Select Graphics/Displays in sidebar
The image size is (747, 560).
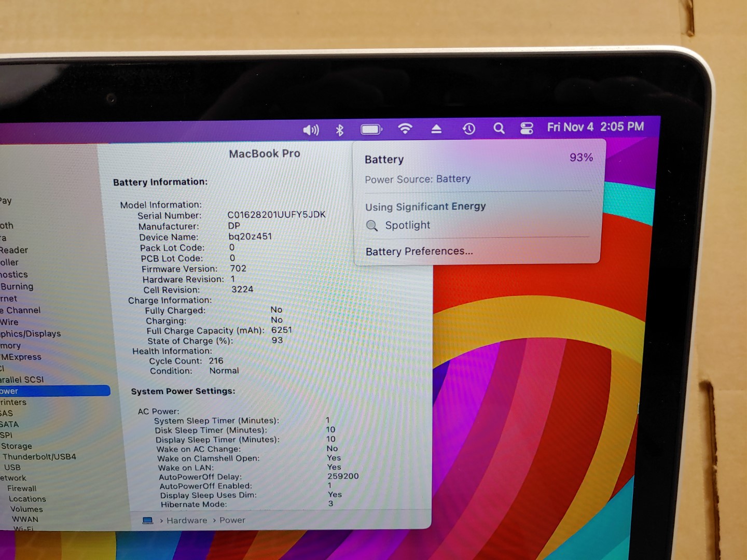[x=30, y=333]
